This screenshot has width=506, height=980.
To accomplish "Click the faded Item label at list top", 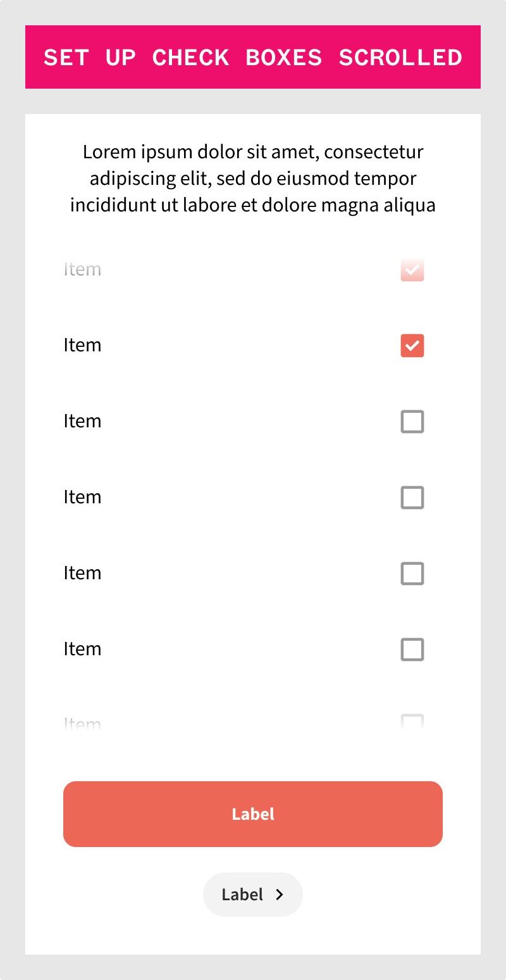I will (82, 270).
